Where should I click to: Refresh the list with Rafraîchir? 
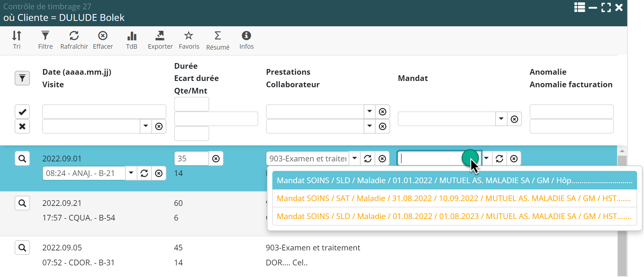click(x=74, y=40)
